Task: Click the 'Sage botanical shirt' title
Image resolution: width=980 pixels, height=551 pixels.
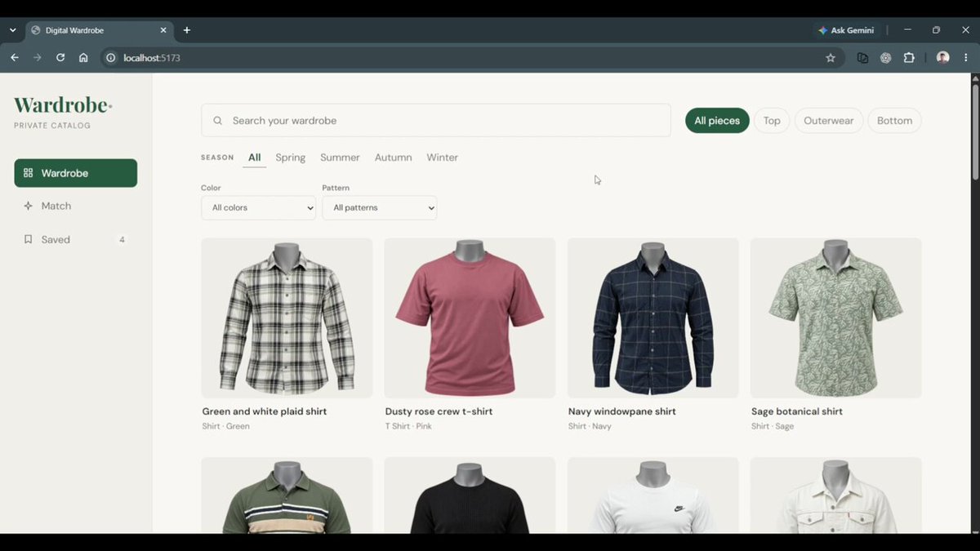Action: point(797,411)
